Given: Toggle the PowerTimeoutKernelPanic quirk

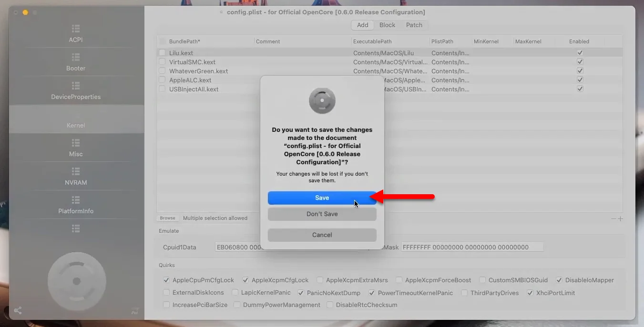Looking at the screenshot, I should coord(372,293).
